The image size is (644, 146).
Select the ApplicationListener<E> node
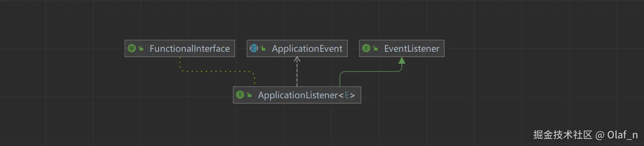coord(297,95)
